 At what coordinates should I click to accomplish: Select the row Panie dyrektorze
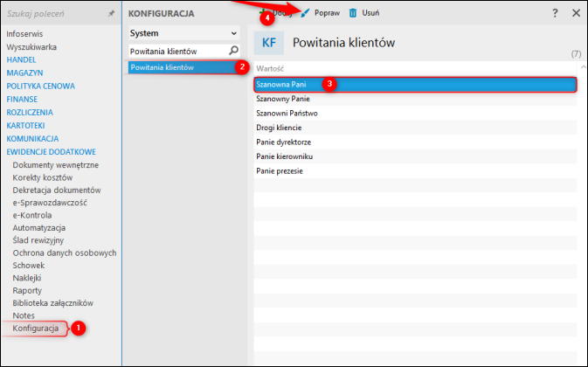pyautogui.click(x=415, y=142)
